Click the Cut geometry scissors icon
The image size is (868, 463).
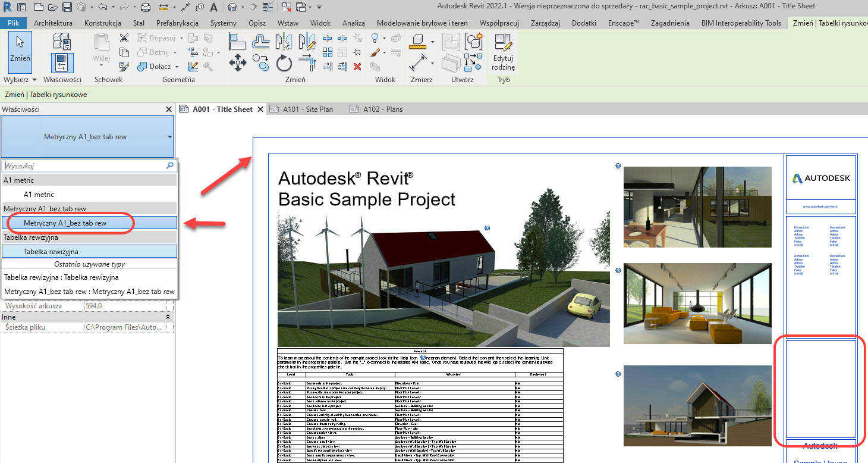[124, 38]
